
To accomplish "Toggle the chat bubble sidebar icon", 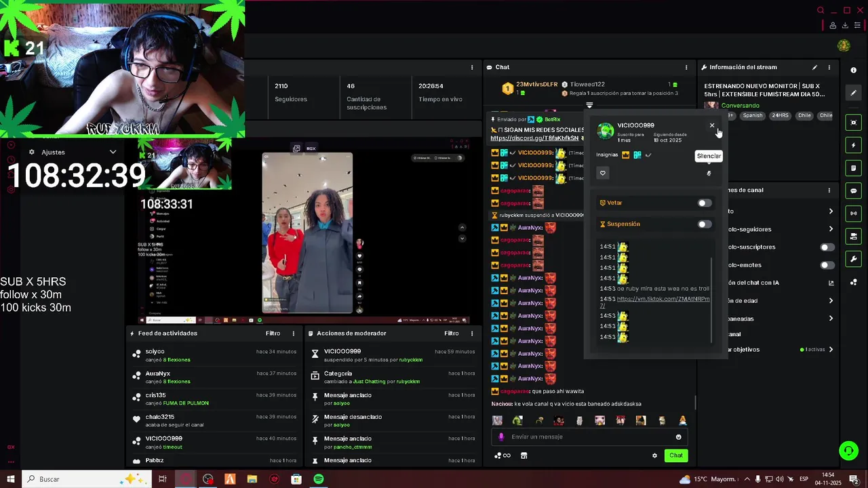I will [854, 191].
